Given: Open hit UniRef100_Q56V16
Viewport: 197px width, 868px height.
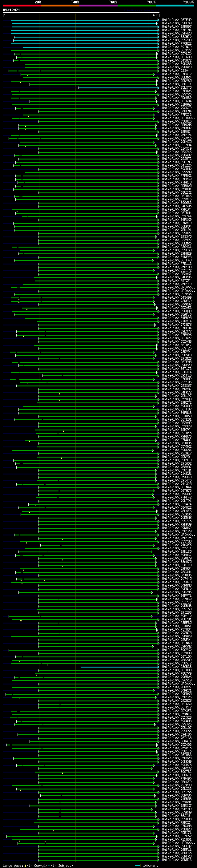Looking at the screenshot, I should pyautogui.click(x=177, y=139).
